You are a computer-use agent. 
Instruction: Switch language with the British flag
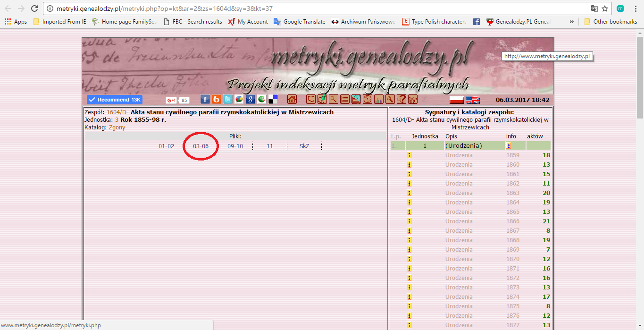pos(472,100)
